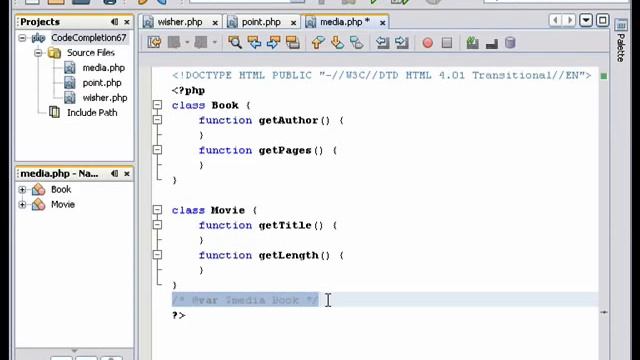Click the DOCTYPE declaration line
The height and width of the screenshot is (360, 640).
[382, 76]
